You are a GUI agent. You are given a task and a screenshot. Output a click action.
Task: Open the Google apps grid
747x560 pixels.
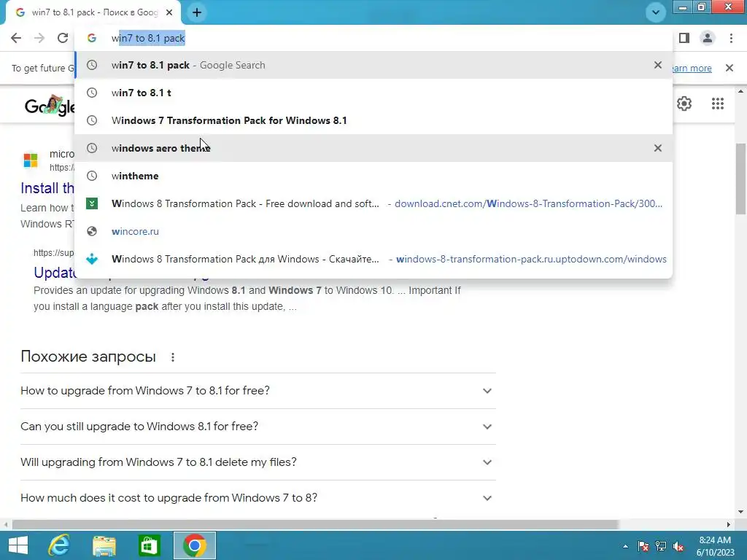click(x=718, y=104)
